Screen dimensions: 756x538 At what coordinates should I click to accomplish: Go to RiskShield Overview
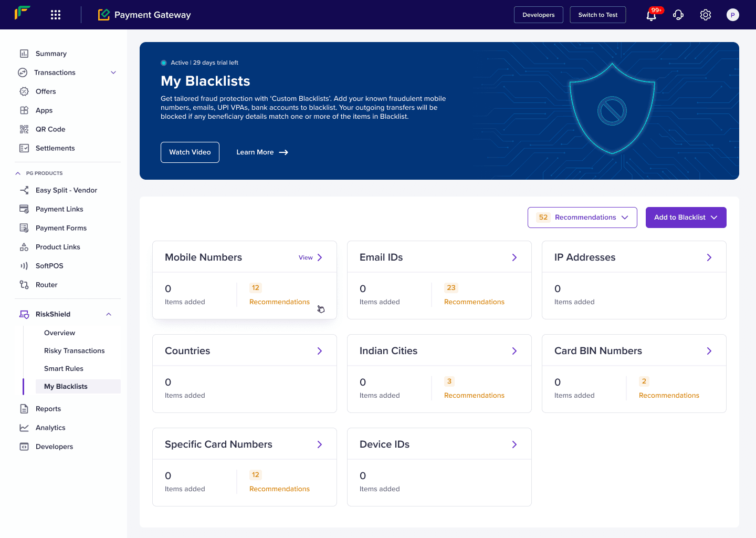[x=59, y=333]
